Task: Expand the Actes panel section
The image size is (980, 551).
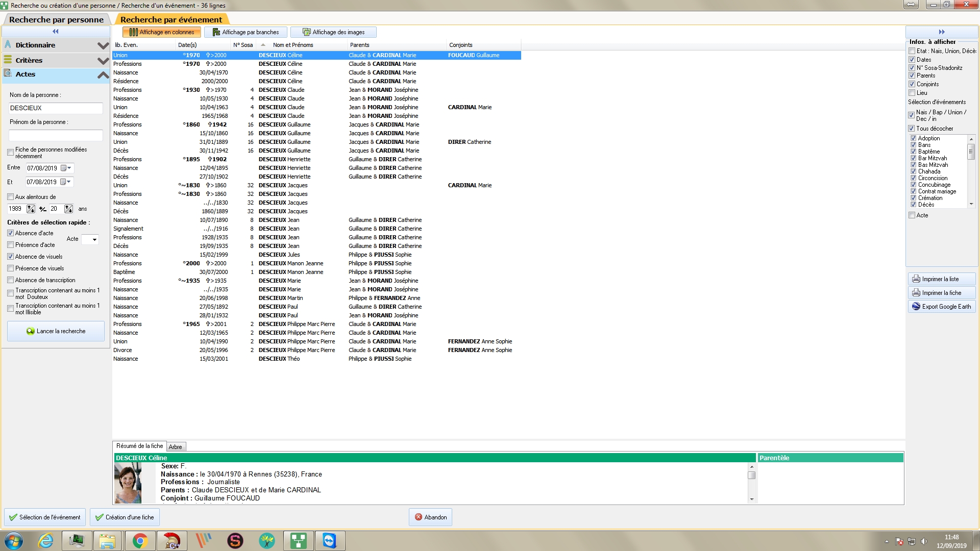Action: click(x=102, y=74)
